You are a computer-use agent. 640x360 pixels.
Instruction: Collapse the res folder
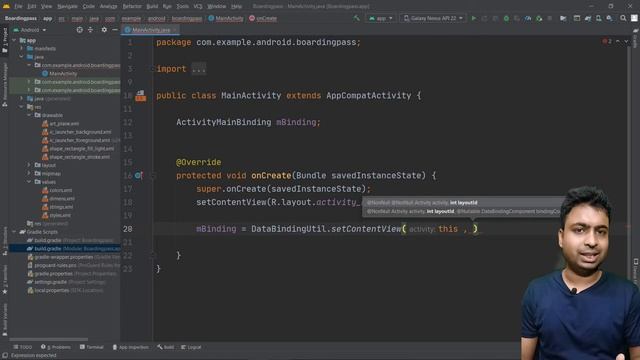[x=22, y=107]
